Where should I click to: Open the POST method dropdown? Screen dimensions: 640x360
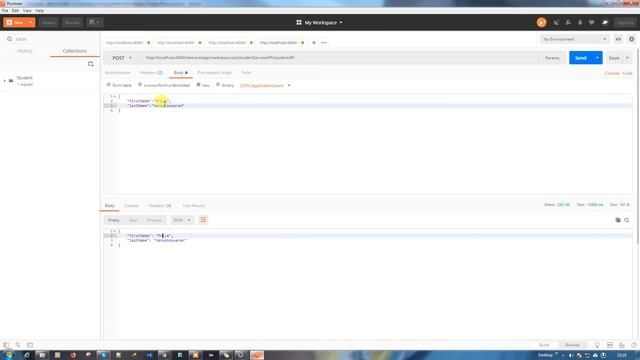[122, 58]
